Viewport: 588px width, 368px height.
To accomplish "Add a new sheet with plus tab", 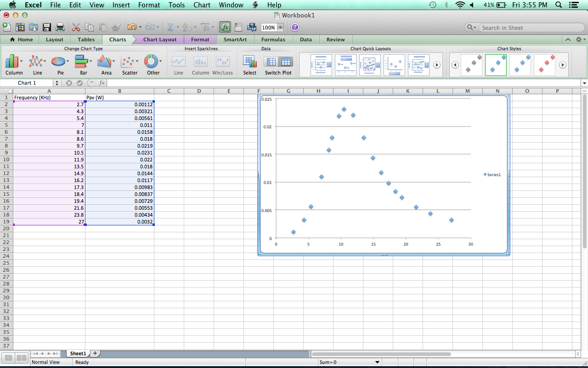I will (x=95, y=353).
